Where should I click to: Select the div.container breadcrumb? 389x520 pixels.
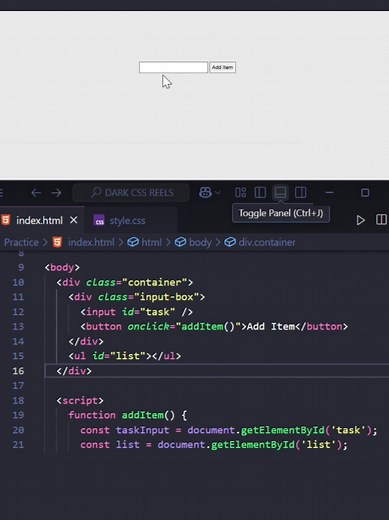tap(267, 242)
